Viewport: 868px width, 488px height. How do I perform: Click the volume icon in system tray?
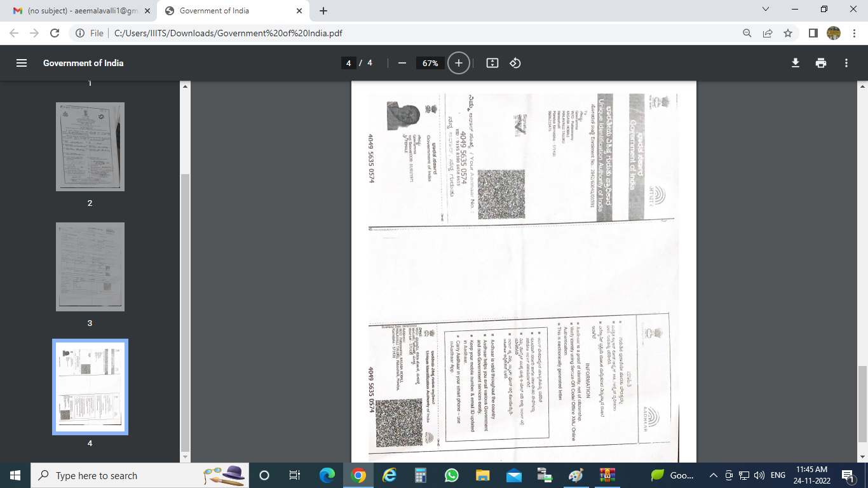coord(759,475)
